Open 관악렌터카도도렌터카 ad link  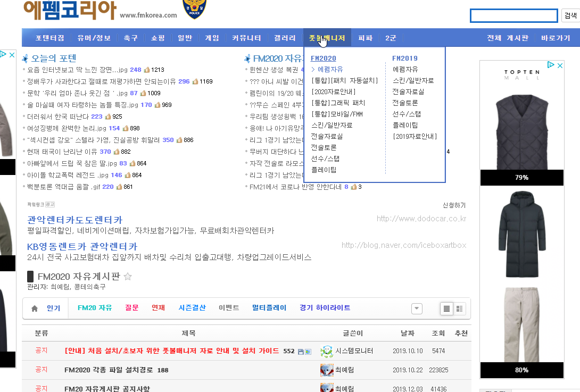74,220
